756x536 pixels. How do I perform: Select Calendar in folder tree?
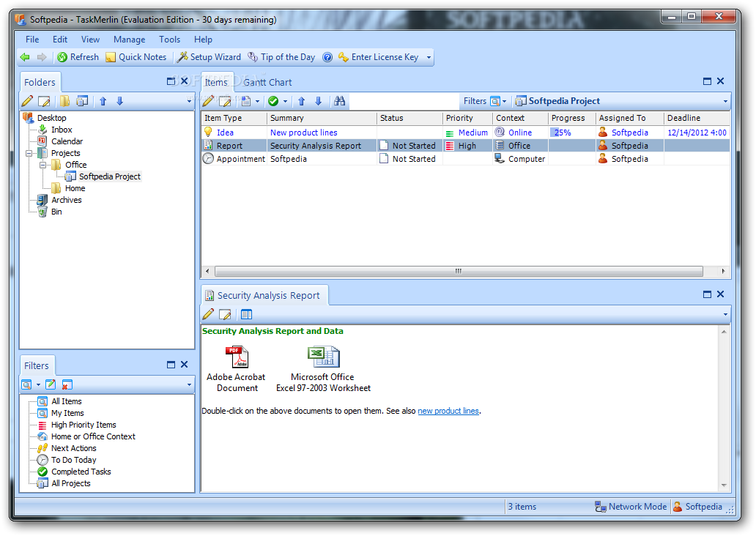67,141
